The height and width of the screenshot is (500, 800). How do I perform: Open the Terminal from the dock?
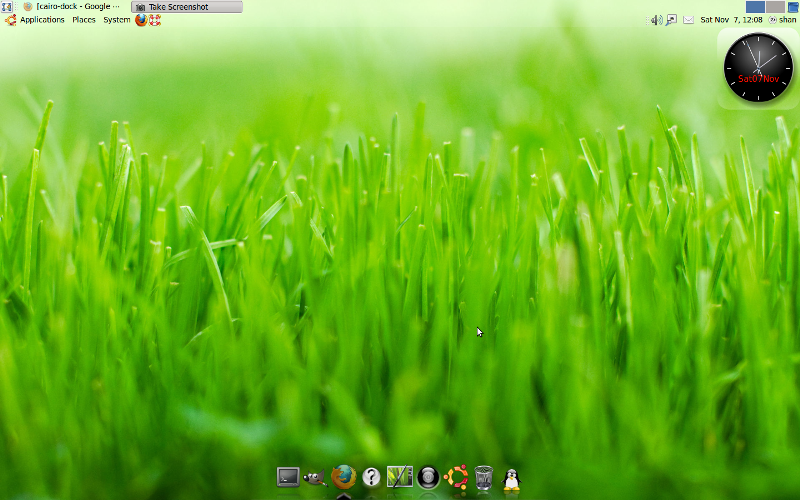click(288, 478)
